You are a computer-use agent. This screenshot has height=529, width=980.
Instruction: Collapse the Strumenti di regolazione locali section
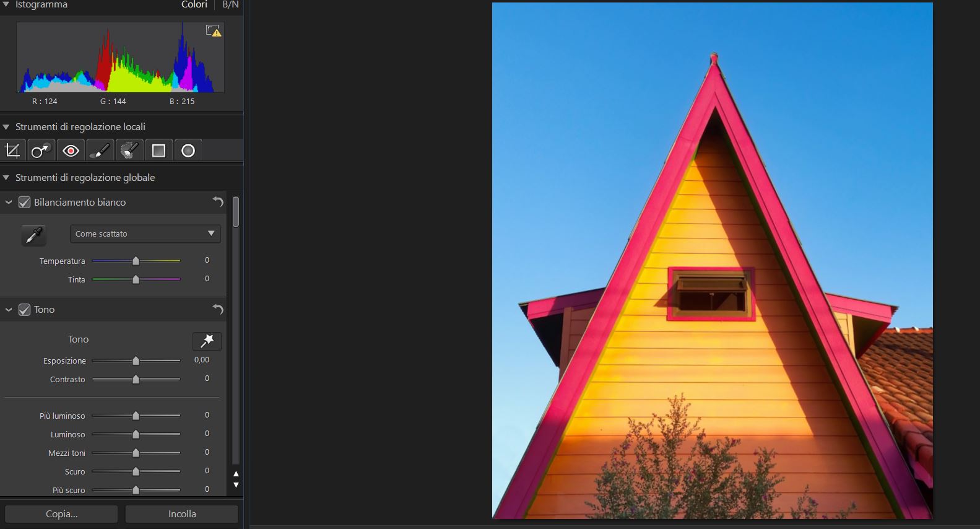pos(6,127)
